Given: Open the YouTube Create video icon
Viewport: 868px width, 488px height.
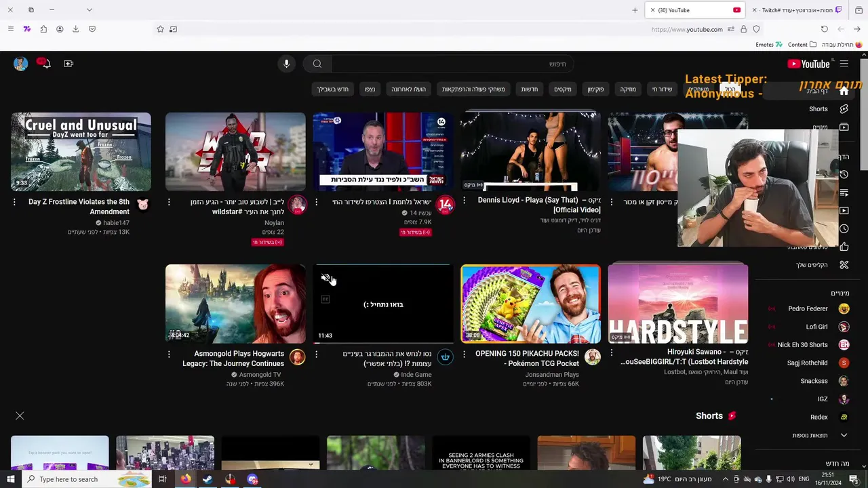Looking at the screenshot, I should click(x=68, y=64).
